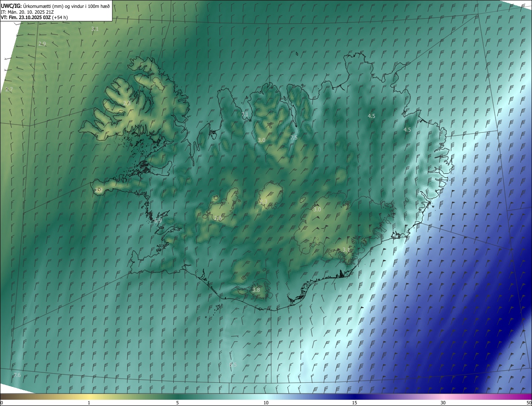Select the "IT: Mán. 20. 10. 2025 21Z" line

pyautogui.click(x=27, y=12)
